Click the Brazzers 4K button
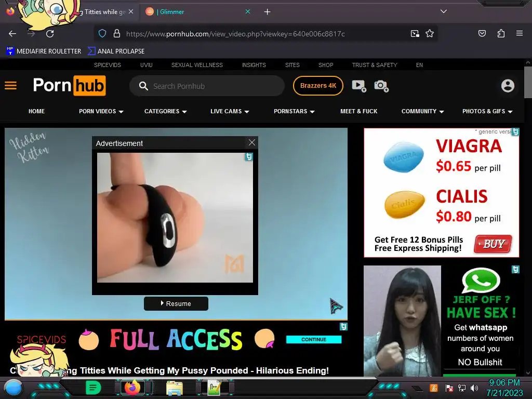The image size is (532, 399). coord(318,86)
